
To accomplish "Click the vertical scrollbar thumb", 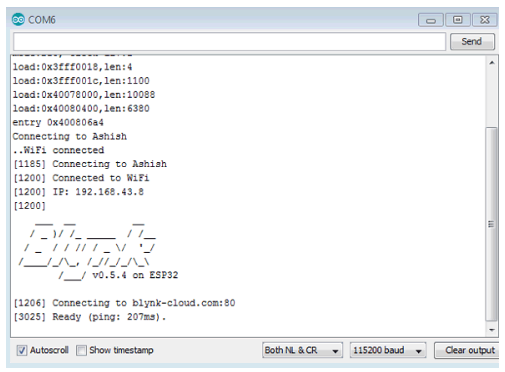I will click(492, 224).
